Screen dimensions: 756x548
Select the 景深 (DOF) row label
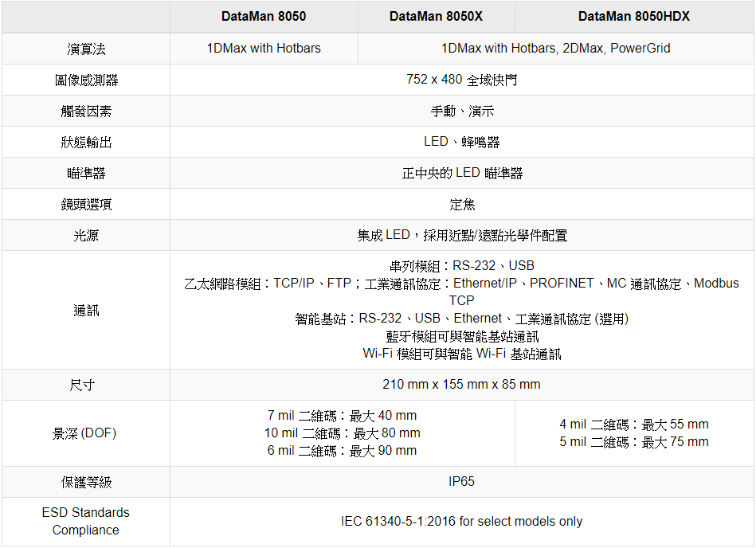click(x=84, y=433)
